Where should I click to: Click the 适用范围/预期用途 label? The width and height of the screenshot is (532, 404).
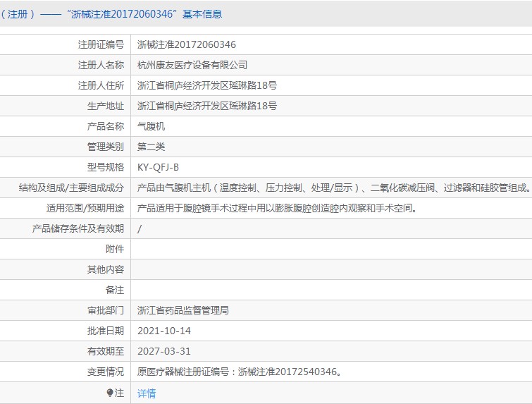[85, 208]
